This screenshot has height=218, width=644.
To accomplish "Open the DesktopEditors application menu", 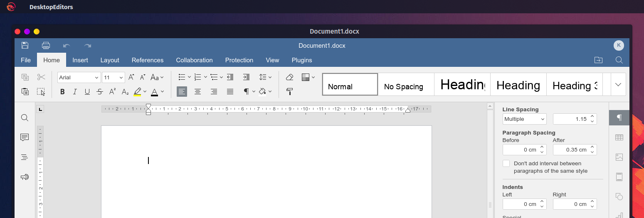I will tap(51, 7).
